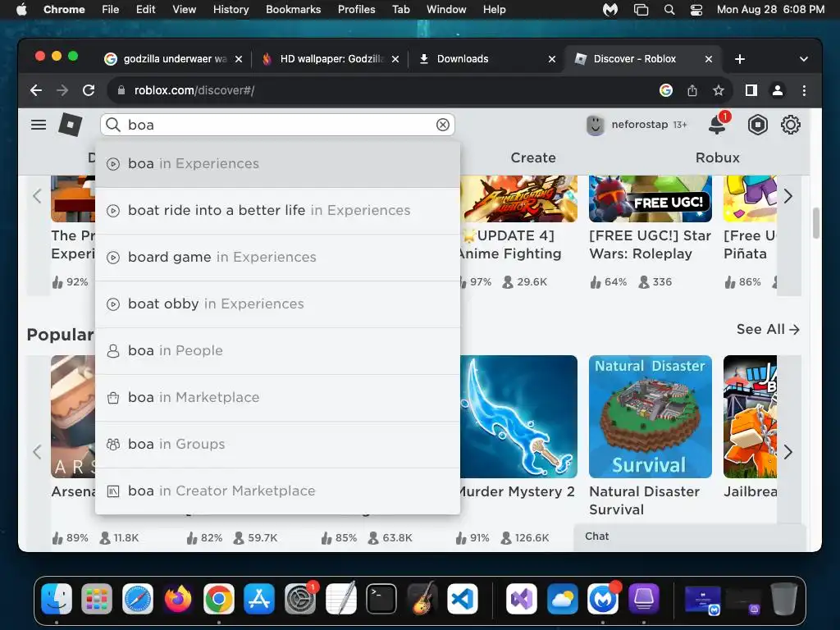
Task: Launch Firefox from the Dock
Action: tap(178, 598)
